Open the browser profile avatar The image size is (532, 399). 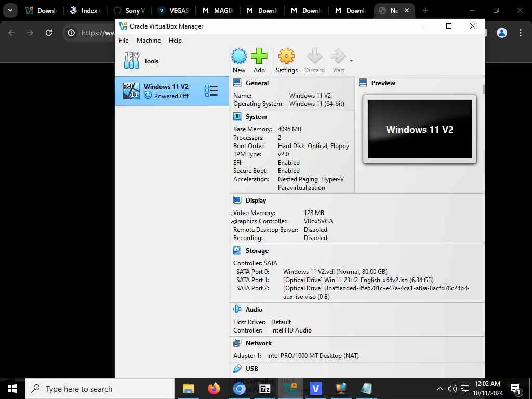[x=501, y=33]
